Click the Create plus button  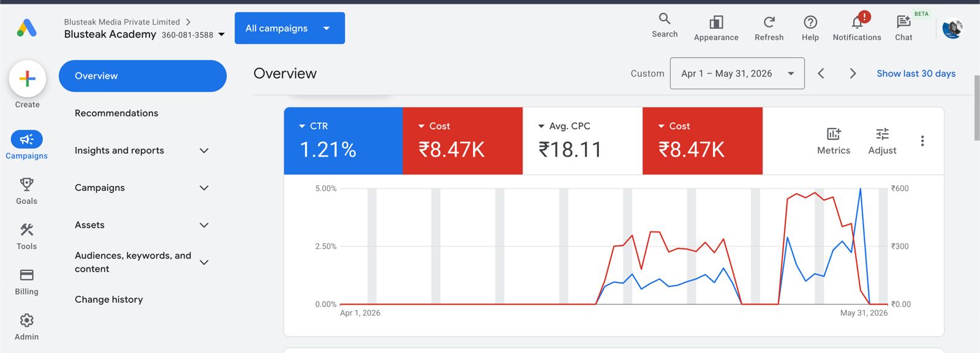pyautogui.click(x=28, y=78)
